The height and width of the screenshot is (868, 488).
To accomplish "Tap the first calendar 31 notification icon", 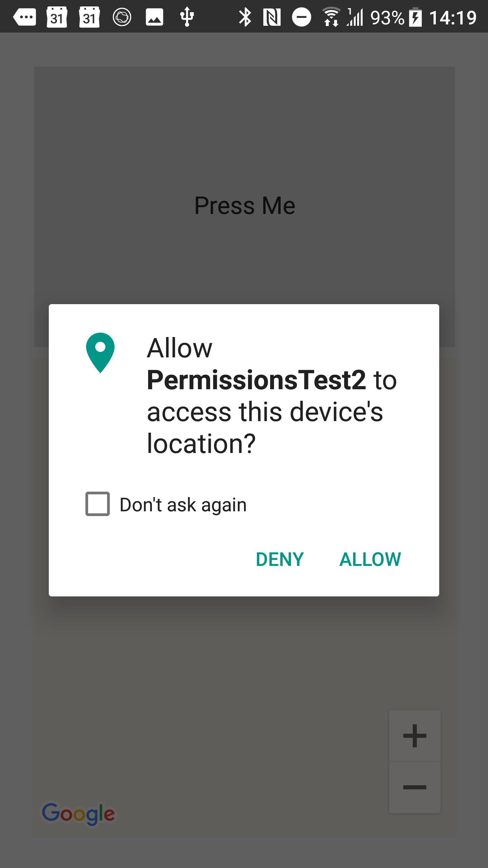I will pos(57,17).
